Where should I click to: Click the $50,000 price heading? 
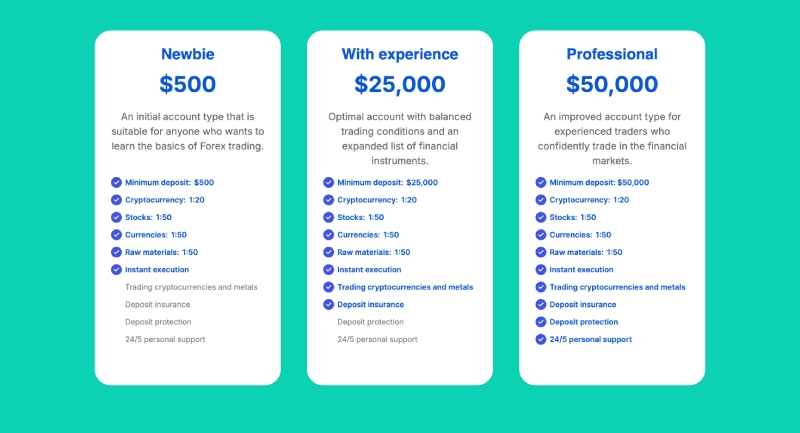point(612,85)
